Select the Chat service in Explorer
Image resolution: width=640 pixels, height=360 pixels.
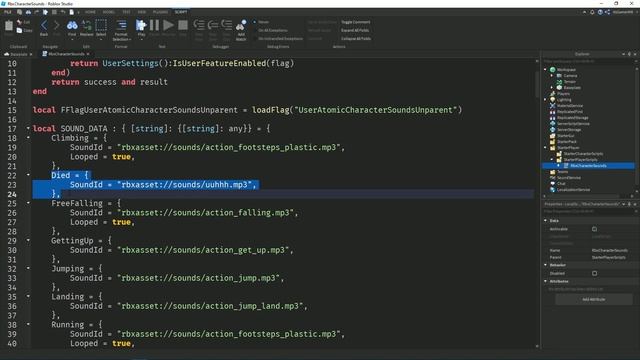pos(561,184)
